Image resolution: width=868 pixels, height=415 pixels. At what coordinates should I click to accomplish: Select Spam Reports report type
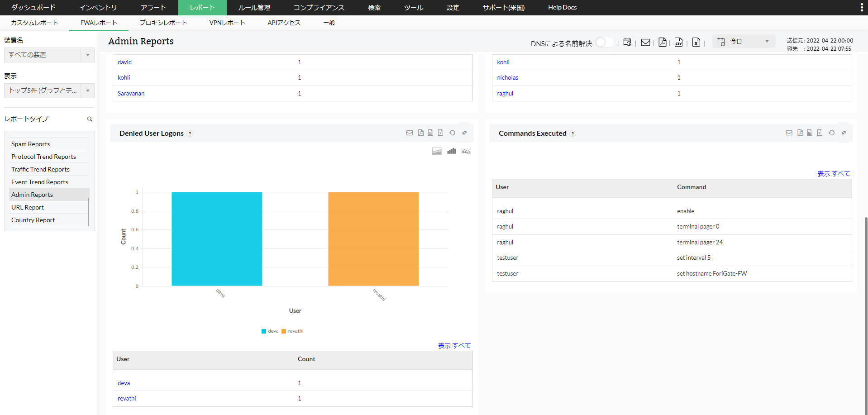[49, 144]
